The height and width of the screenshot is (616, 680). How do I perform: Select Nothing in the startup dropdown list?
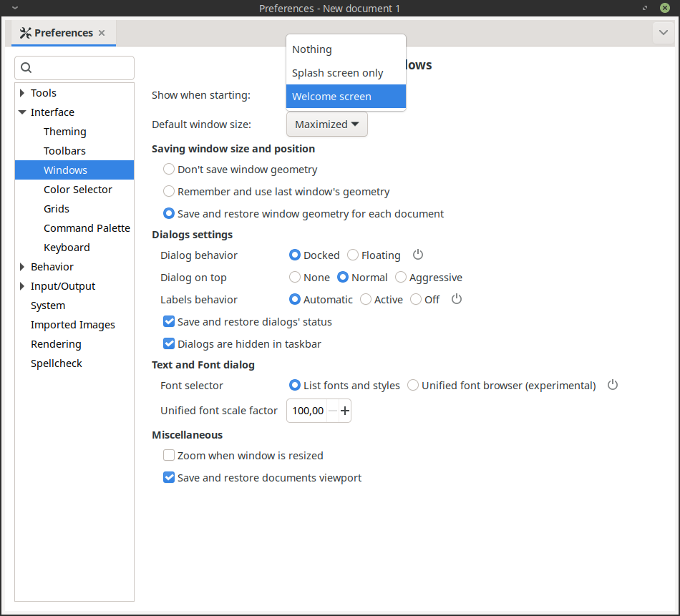(x=312, y=49)
